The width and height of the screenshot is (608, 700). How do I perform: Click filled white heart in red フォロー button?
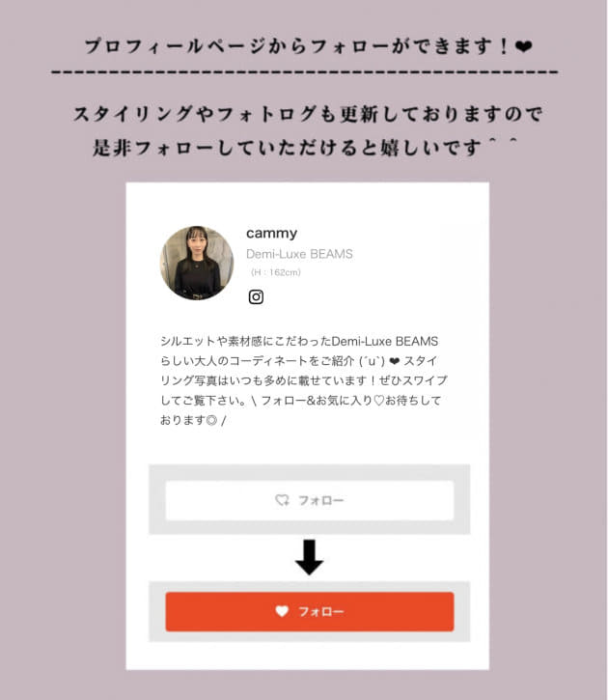click(282, 611)
